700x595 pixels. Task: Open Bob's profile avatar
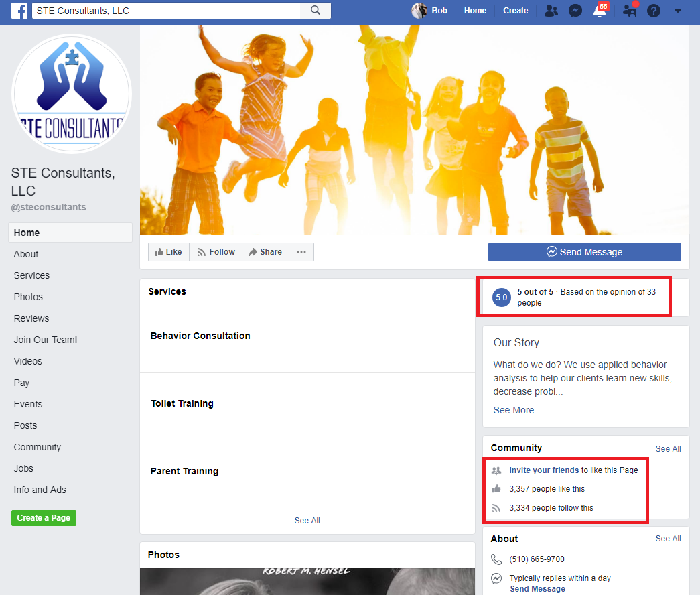419,10
